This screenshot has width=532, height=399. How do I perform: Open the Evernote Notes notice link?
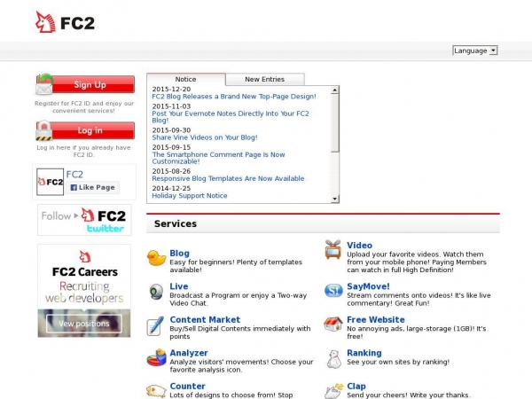tap(231, 117)
